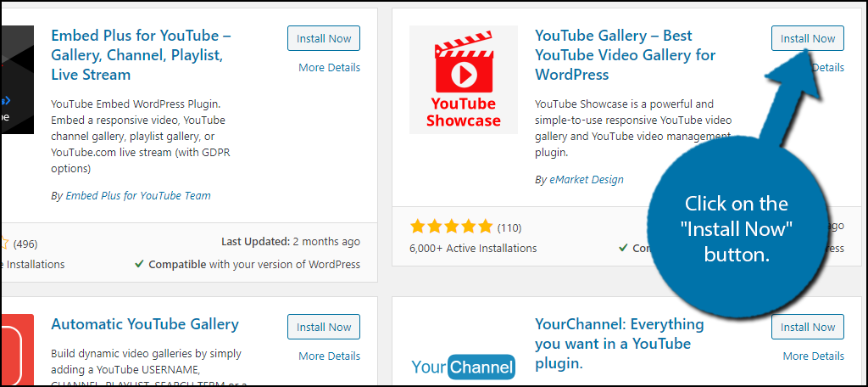868x387 pixels.
Task: Open YourChannel: Everything you want title link
Action: (x=620, y=343)
